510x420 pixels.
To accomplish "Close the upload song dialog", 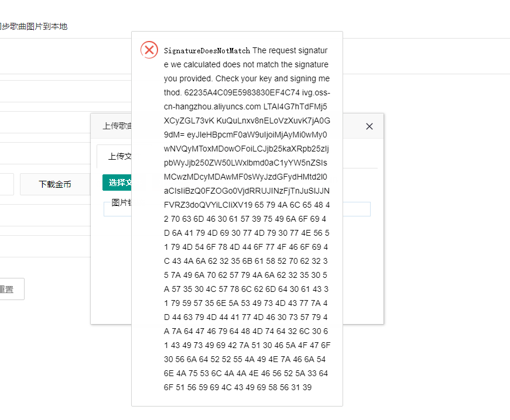I will (x=369, y=126).
